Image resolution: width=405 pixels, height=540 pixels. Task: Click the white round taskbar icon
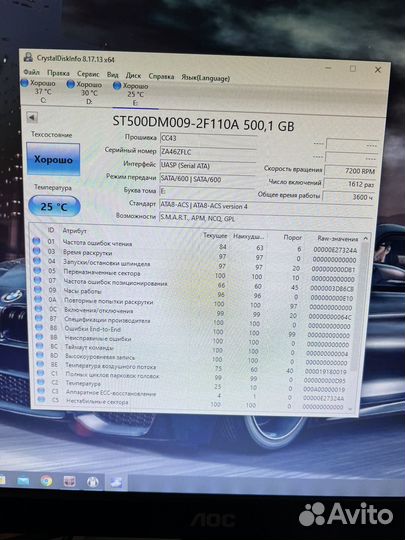pos(93,482)
